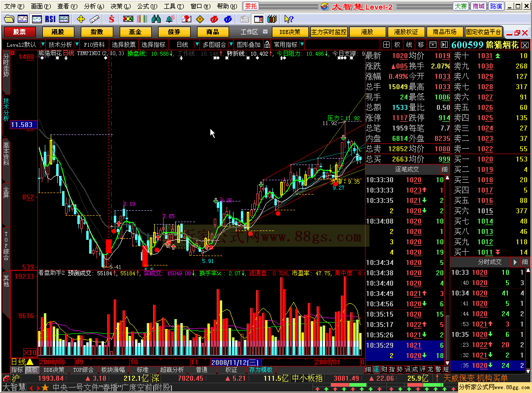Screen dimensions: 532x393
Task: Click the 委托 order button
Action: [251, 6]
